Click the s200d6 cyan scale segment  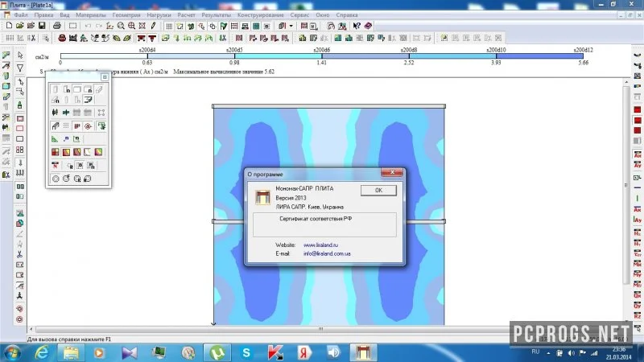coord(278,56)
